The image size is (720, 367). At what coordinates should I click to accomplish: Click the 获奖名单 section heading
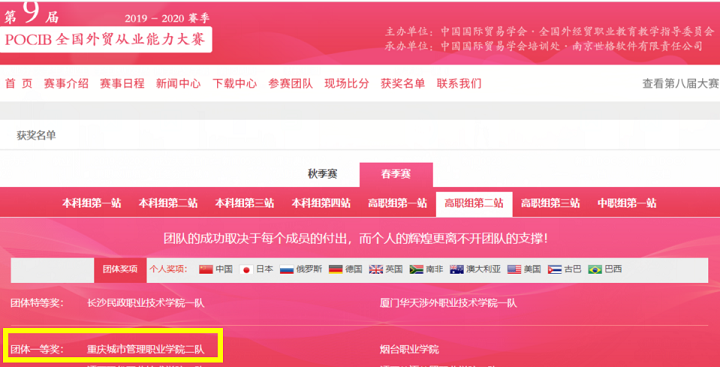click(x=36, y=136)
